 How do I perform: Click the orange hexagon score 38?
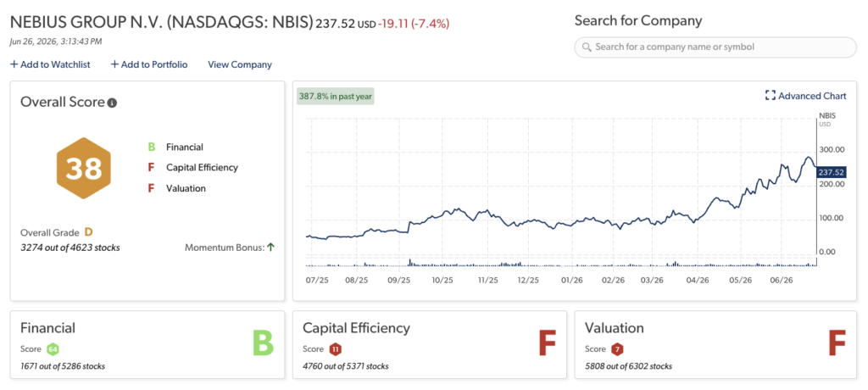click(84, 169)
